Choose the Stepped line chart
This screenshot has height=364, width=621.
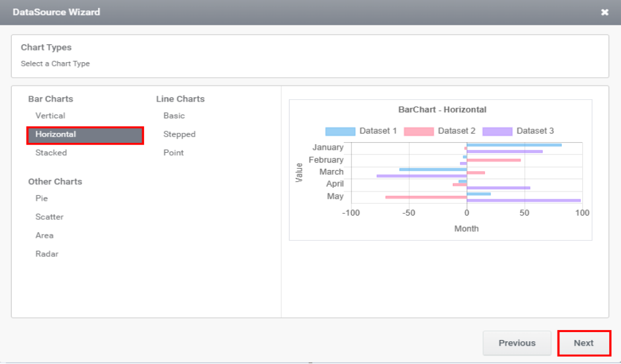(x=179, y=134)
